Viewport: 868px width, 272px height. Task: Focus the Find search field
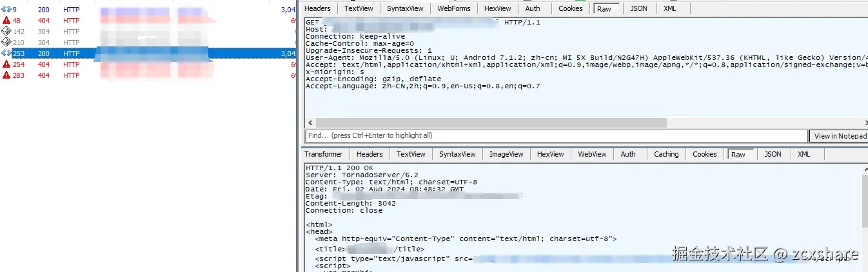[x=556, y=136]
